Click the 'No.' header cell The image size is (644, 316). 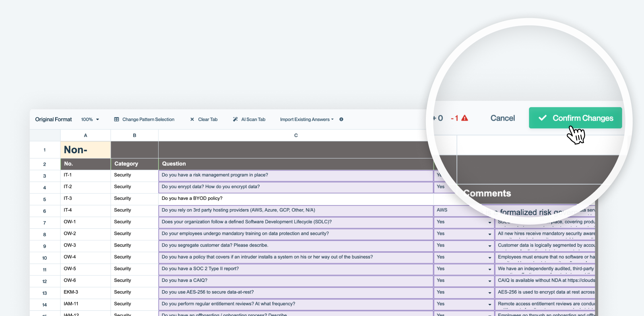coord(85,164)
